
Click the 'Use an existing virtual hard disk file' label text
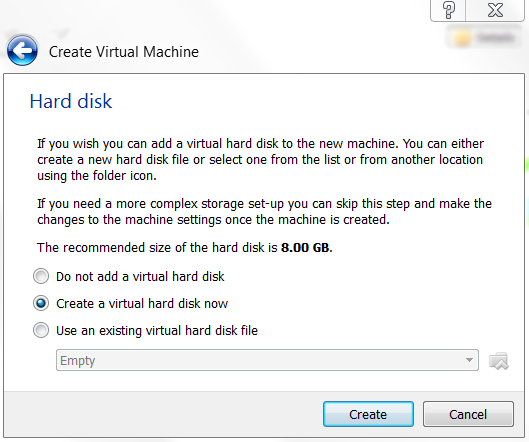pyautogui.click(x=157, y=331)
